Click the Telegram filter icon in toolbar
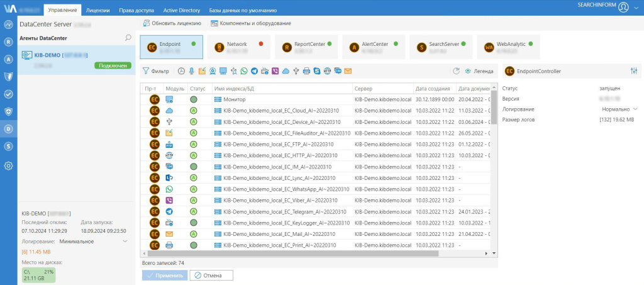Image resolution: width=644 pixels, height=285 pixels. [x=254, y=71]
